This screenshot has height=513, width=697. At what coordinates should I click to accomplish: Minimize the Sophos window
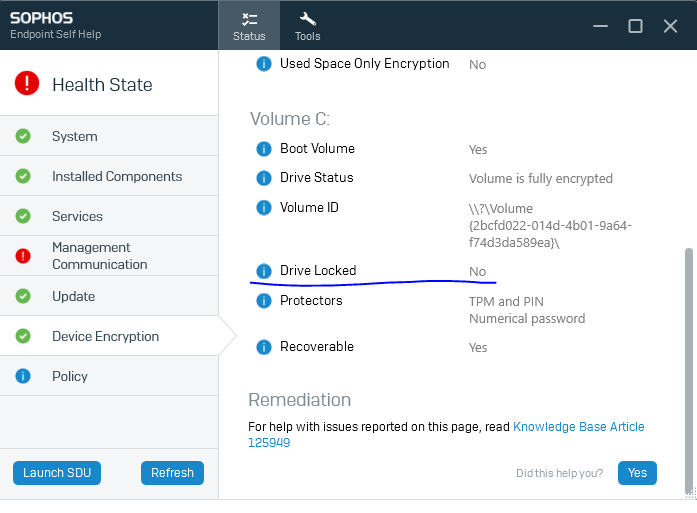click(600, 26)
